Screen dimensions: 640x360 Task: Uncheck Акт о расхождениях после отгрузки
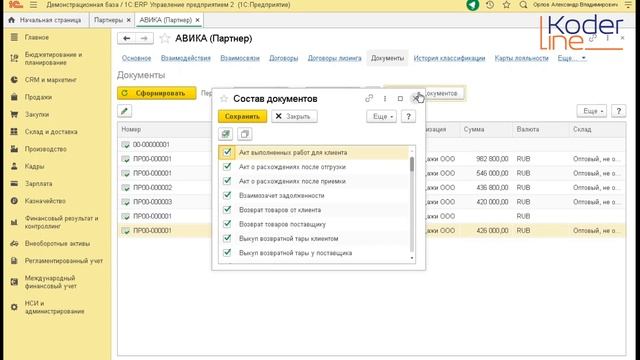[227, 167]
